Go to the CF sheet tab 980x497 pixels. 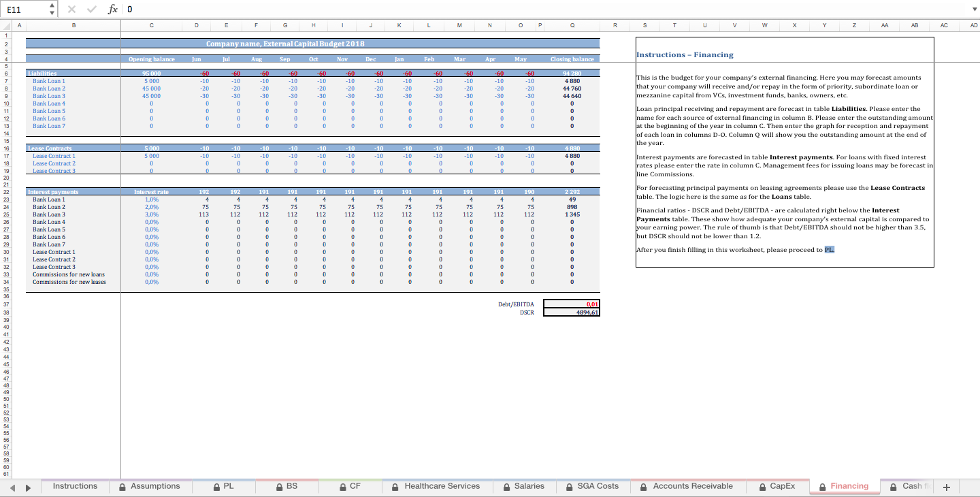(349, 486)
